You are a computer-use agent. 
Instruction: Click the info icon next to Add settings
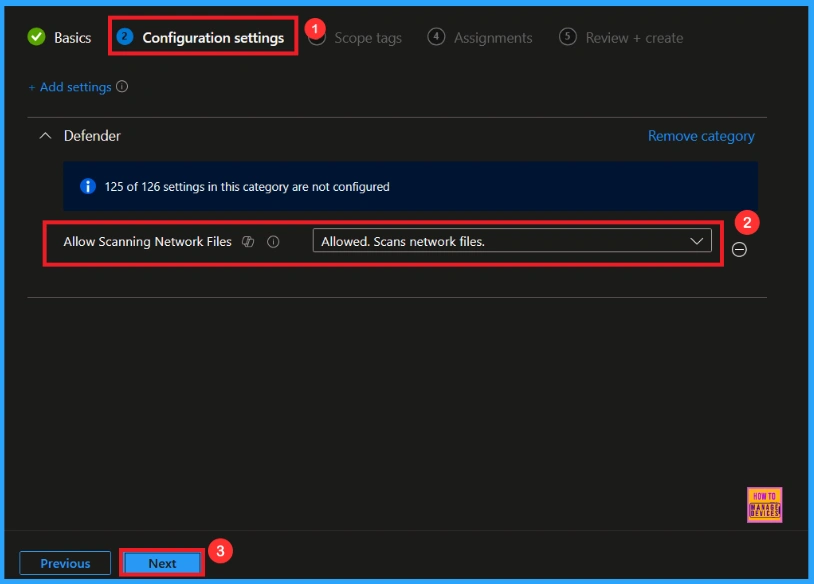(122, 87)
